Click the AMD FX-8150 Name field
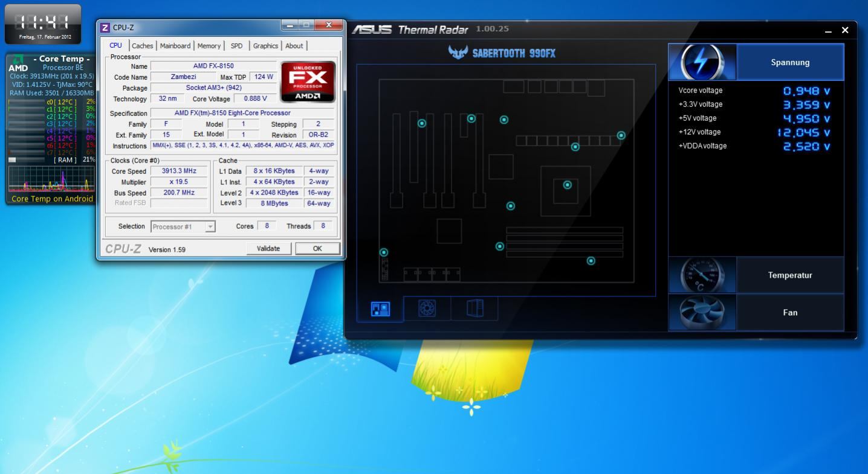 pos(213,66)
